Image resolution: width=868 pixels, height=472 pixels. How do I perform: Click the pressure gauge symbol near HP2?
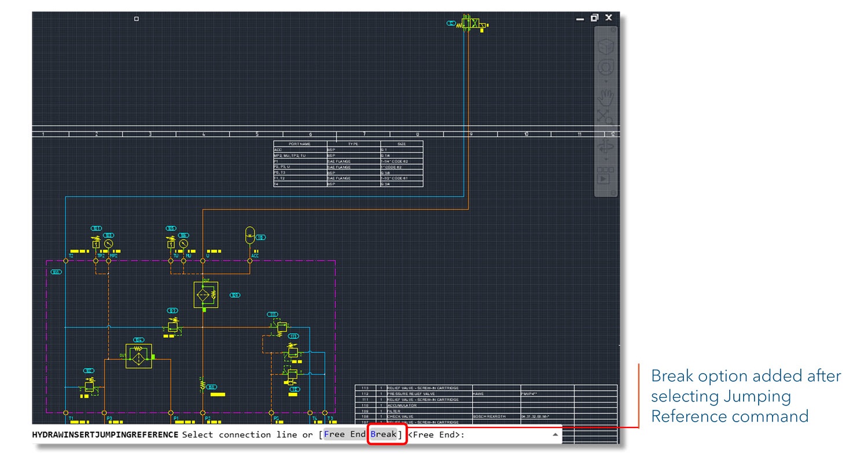[108, 243]
